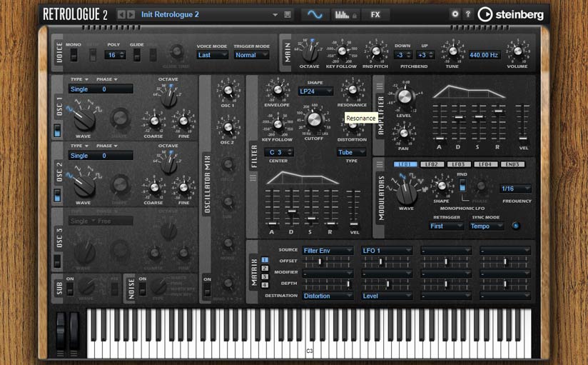Click the Main Volume knob
Screen dimensions: 588x365
517,51
